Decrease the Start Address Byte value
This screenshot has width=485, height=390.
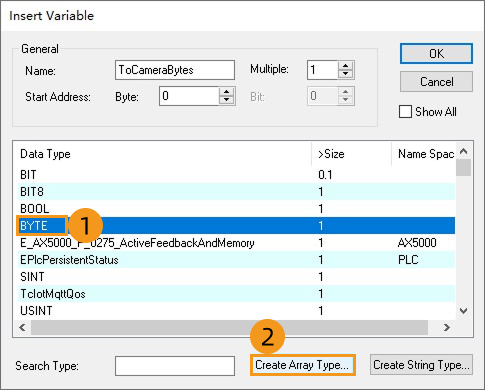click(227, 100)
